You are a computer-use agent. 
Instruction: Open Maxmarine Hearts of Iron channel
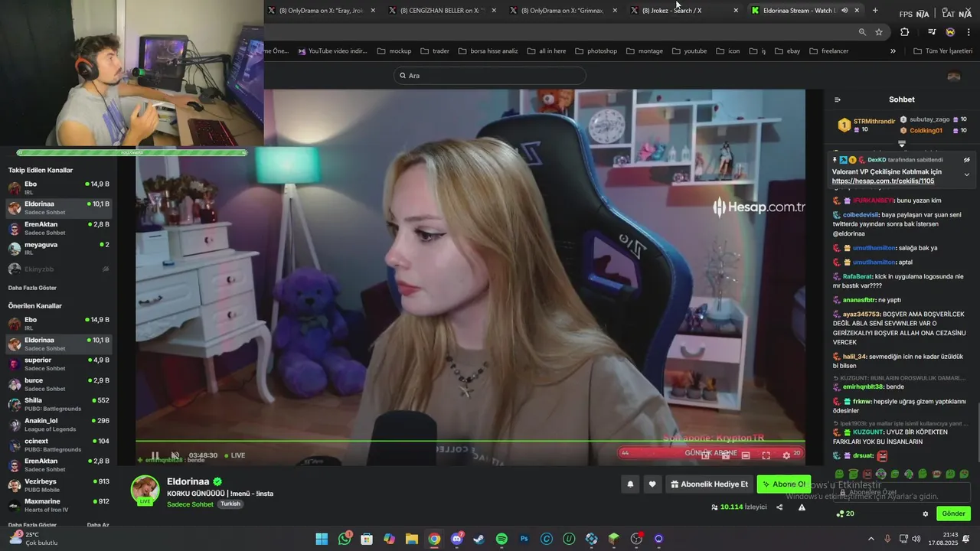pyautogui.click(x=58, y=505)
